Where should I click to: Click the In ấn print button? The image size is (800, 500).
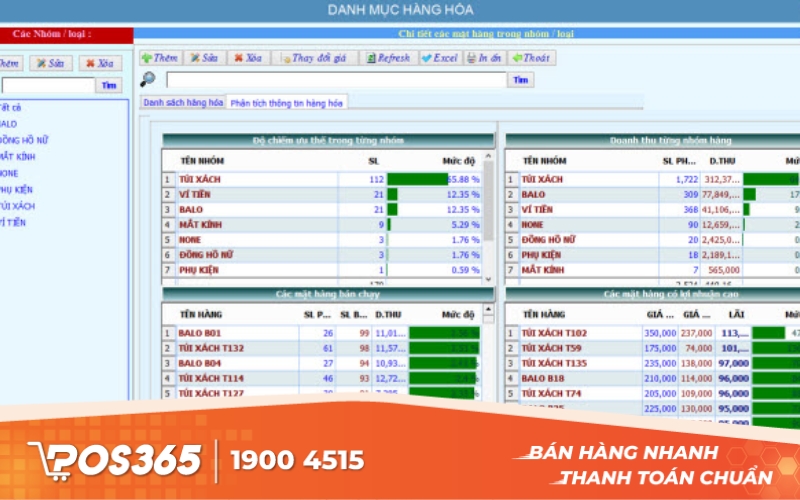tap(484, 58)
